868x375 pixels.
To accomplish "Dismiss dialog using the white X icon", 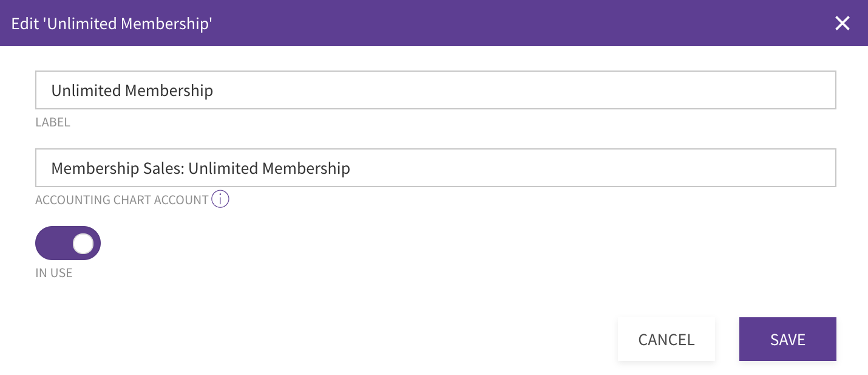I will [x=842, y=23].
